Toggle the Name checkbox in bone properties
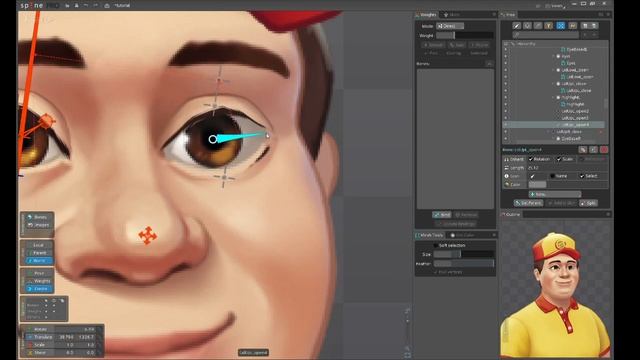Image resolution: width=640 pixels, height=360 pixels. [552, 176]
